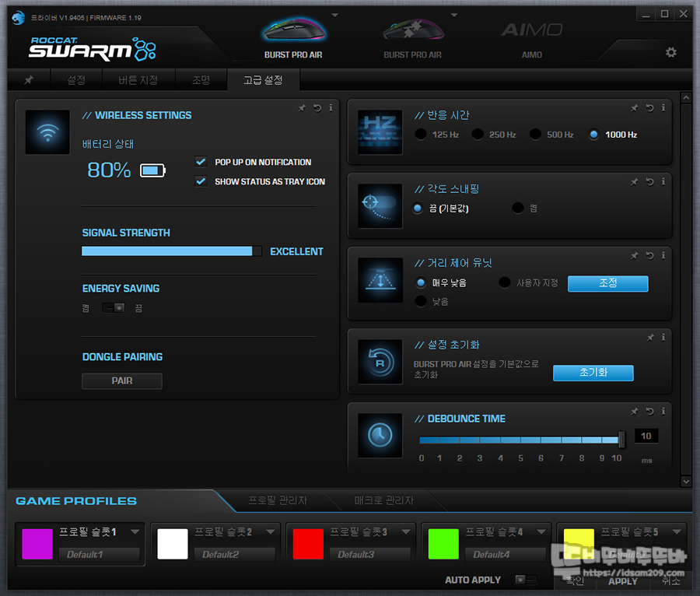This screenshot has width=700, height=596.
Task: Reset the 거리 제어 유닛 panel
Action: [x=649, y=256]
